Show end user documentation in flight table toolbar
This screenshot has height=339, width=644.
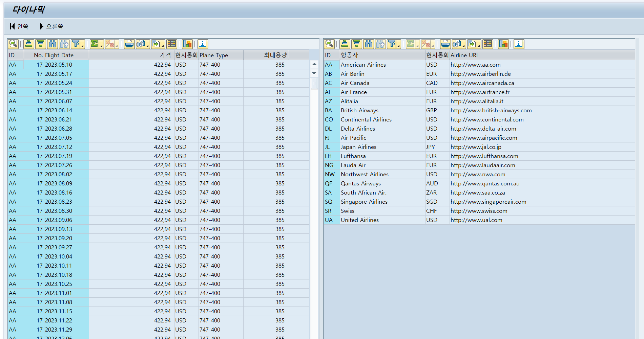coord(203,44)
